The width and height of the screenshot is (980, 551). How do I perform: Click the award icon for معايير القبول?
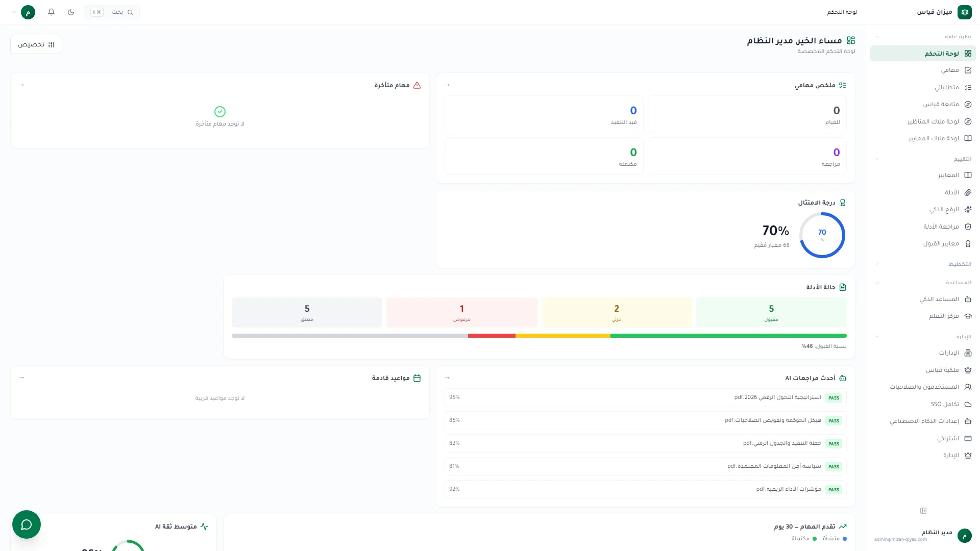[968, 243]
